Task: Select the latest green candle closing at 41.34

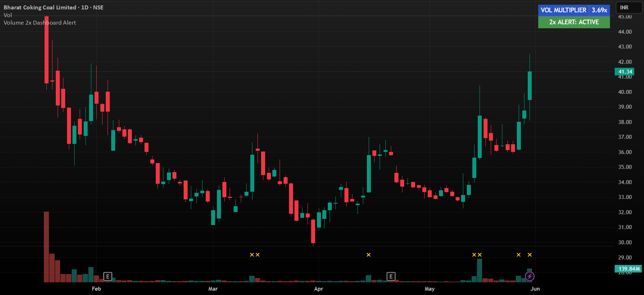Action: pos(530,86)
